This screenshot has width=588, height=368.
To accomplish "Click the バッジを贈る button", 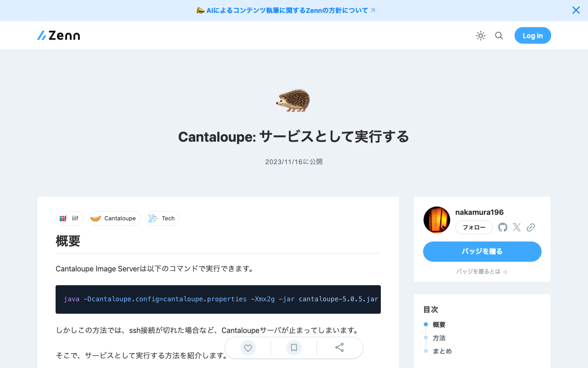I will (x=482, y=252).
